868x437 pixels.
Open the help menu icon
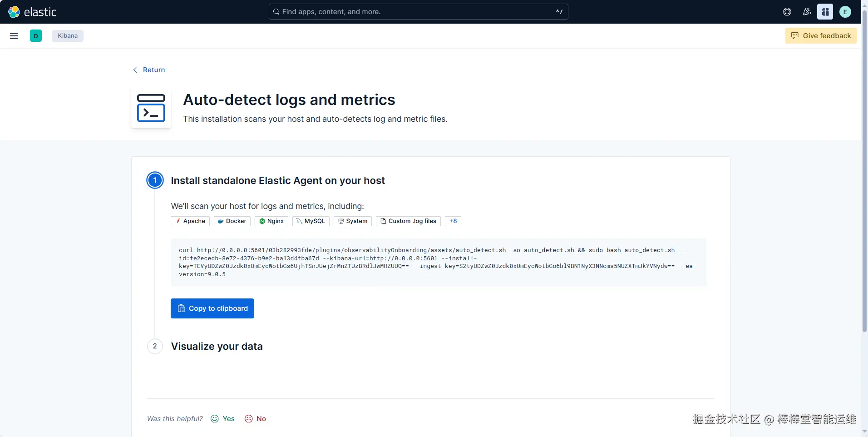tap(787, 12)
